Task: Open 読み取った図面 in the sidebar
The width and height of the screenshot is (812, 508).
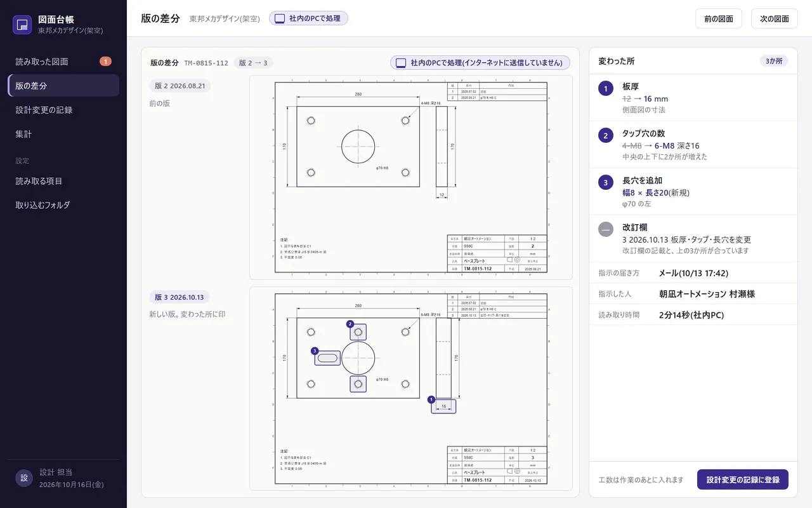Action: pos(63,62)
